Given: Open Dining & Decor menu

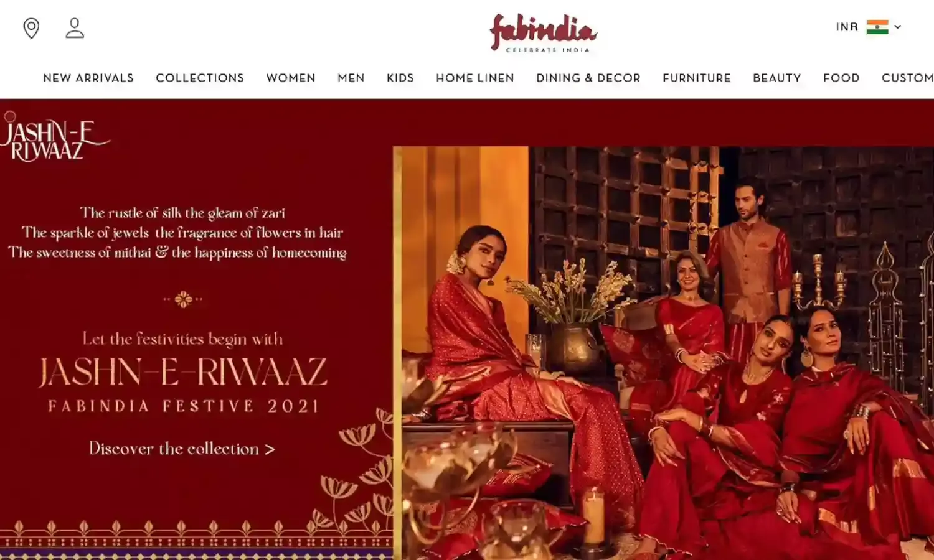Looking at the screenshot, I should [588, 78].
